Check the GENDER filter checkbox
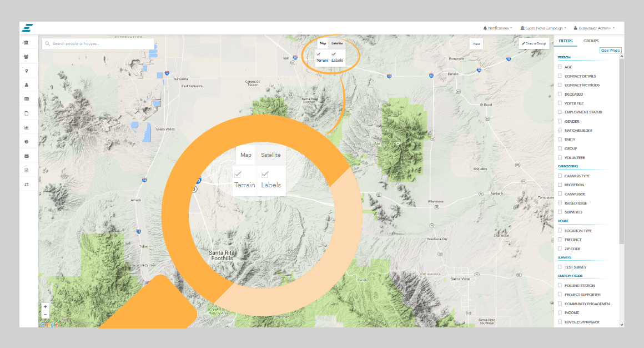Viewport: 644px width, 348px height. click(560, 121)
